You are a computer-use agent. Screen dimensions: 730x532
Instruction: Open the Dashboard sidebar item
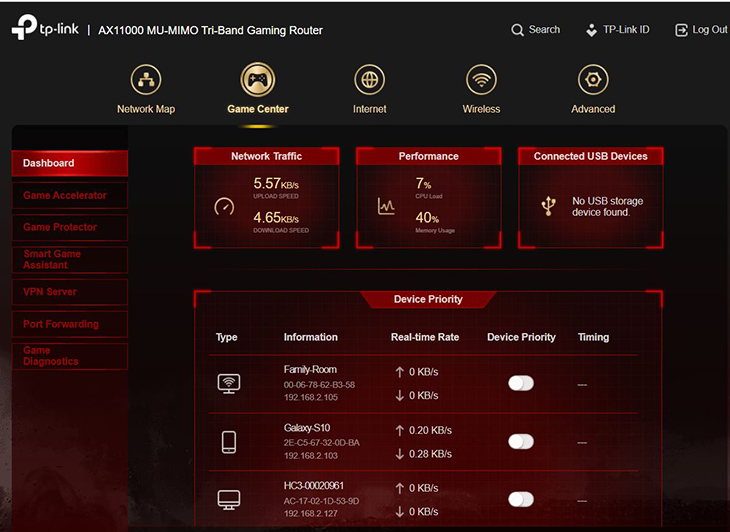[x=70, y=163]
